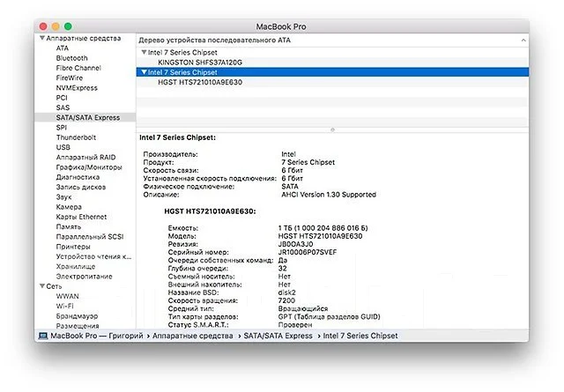This screenshot has height=392, width=564.
Task: Minimize the window with yellow button
Action: [x=56, y=26]
